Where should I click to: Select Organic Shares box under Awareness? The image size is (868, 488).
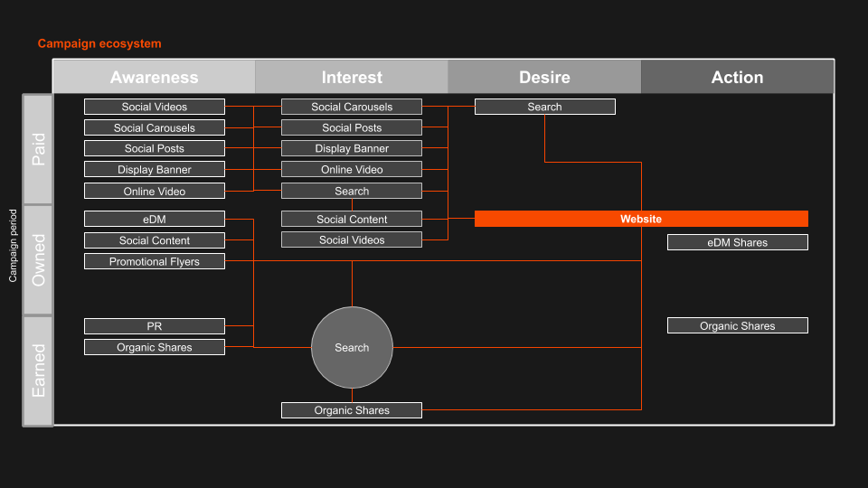pos(155,347)
